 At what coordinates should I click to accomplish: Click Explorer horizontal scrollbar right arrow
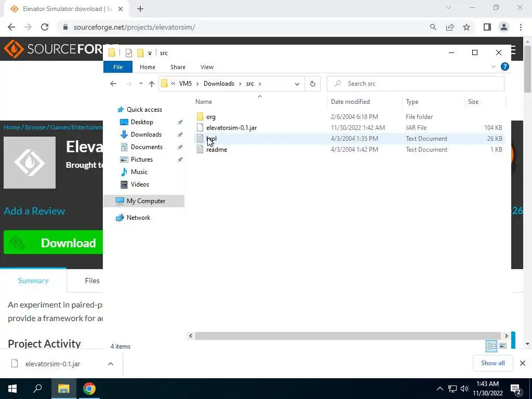(x=506, y=336)
